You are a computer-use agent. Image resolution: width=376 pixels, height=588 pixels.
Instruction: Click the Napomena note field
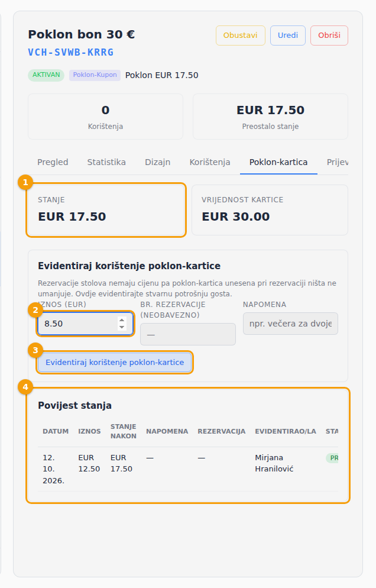click(290, 324)
